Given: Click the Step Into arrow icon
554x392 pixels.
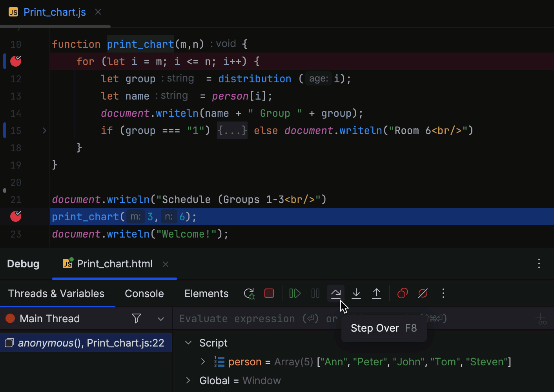Looking at the screenshot, I should pyautogui.click(x=356, y=294).
